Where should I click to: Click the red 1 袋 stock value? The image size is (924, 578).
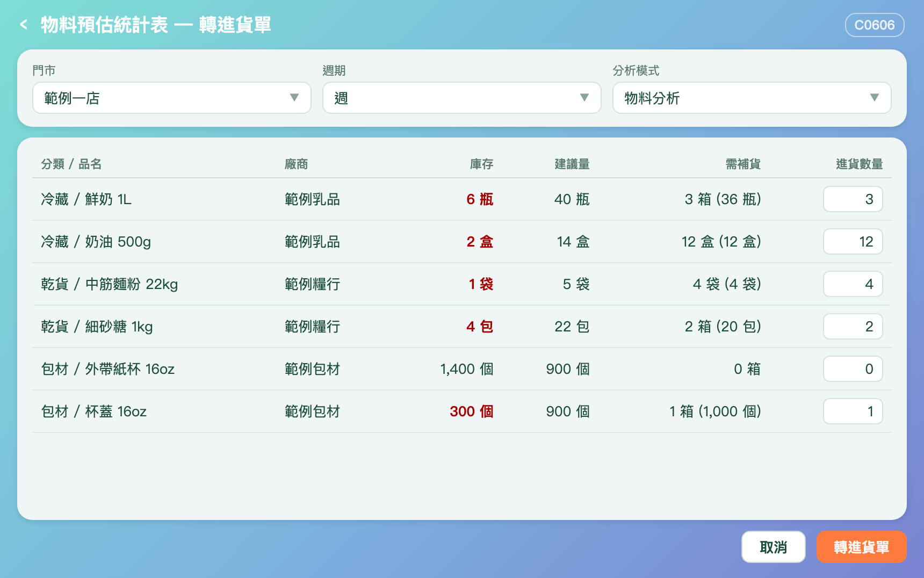(481, 284)
